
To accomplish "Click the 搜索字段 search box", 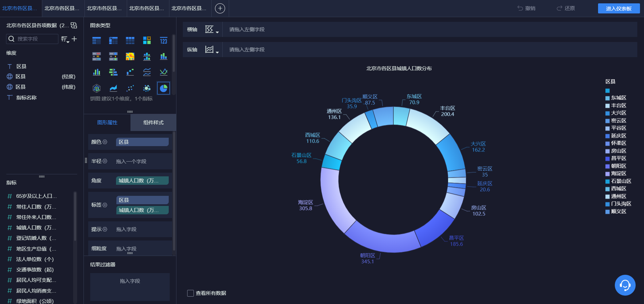I will click(32, 39).
